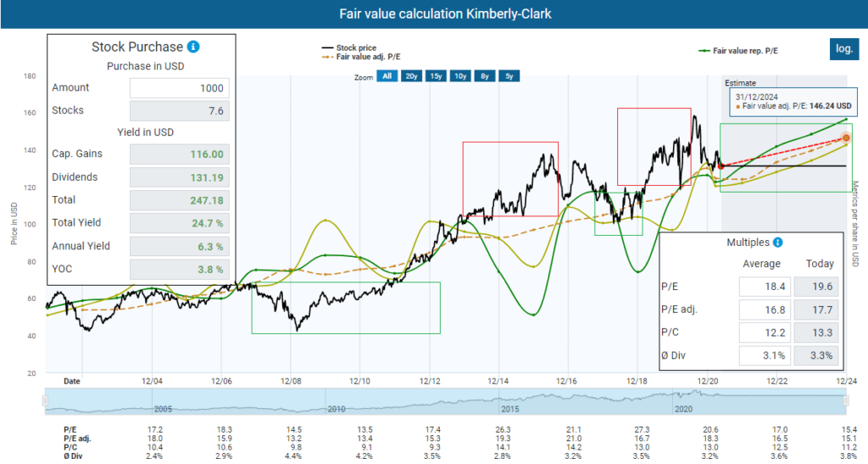Viewport: 868px width, 464px height.
Task: Click the Dividends value 131.19
Action: [x=180, y=178]
